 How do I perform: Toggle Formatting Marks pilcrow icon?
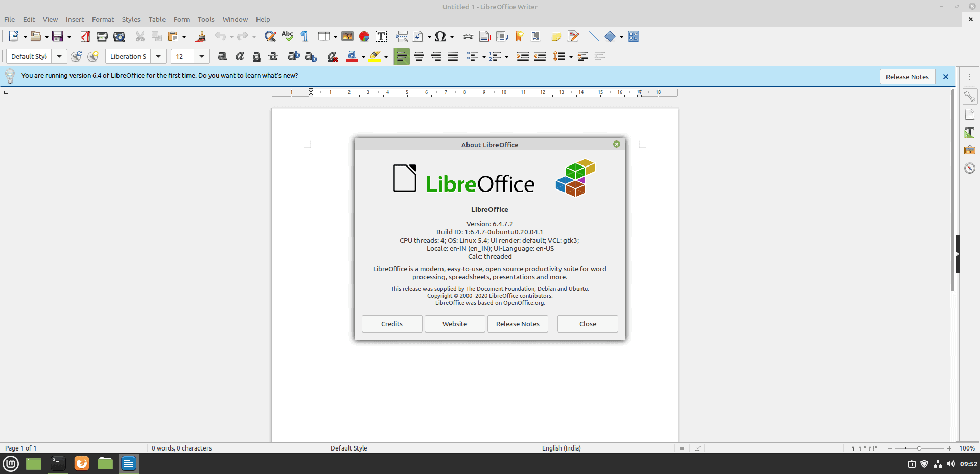[x=305, y=36]
